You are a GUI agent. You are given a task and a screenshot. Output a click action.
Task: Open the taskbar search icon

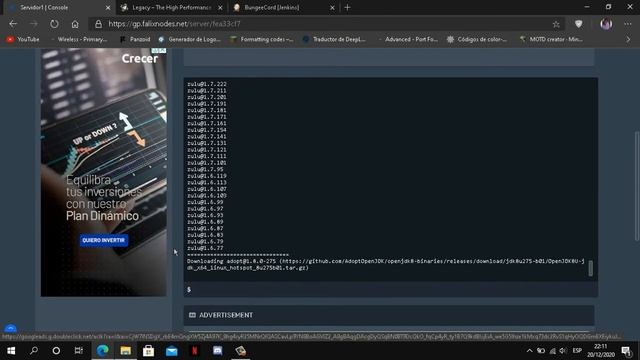[x=34, y=351]
